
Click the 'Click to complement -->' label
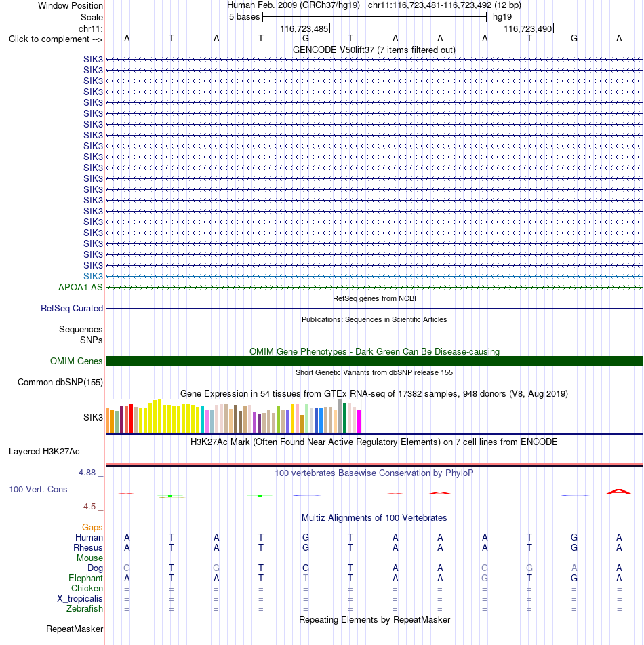coord(56,39)
